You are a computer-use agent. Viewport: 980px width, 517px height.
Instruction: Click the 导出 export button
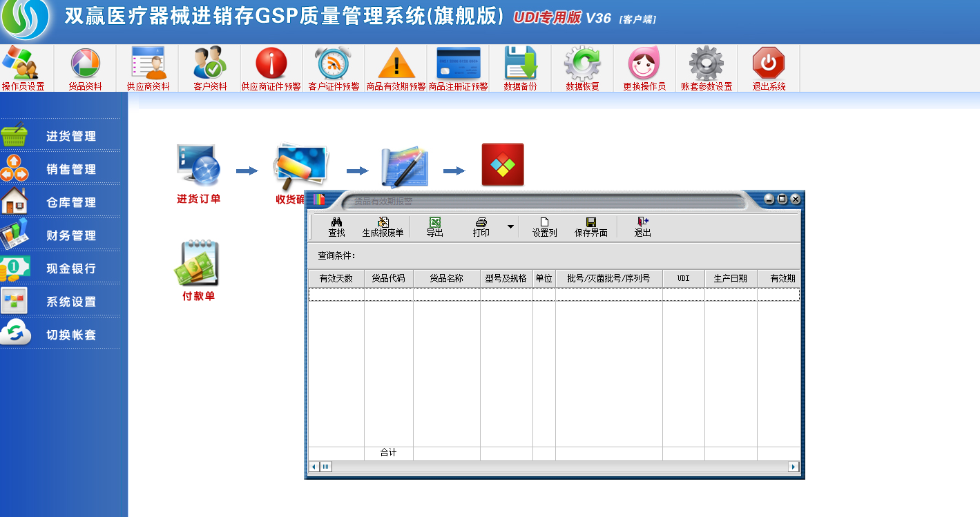(x=434, y=226)
